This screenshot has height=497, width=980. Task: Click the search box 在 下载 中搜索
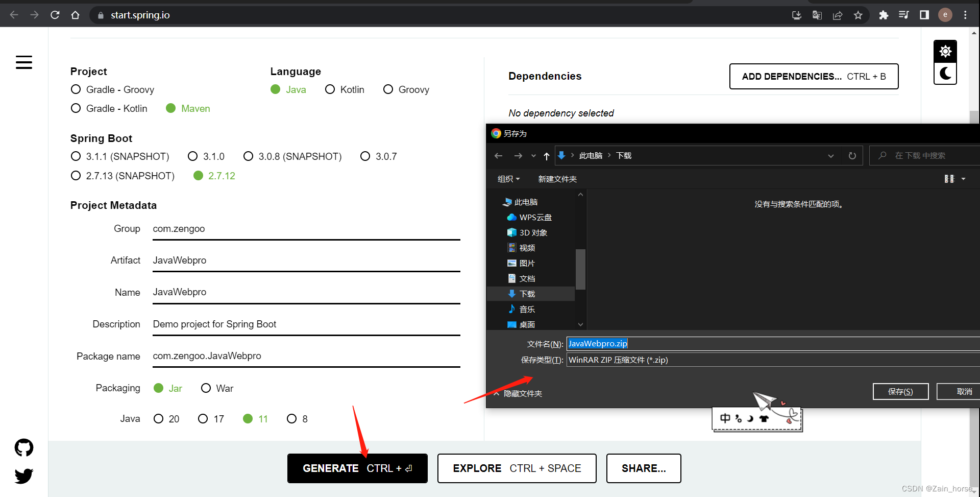point(925,156)
